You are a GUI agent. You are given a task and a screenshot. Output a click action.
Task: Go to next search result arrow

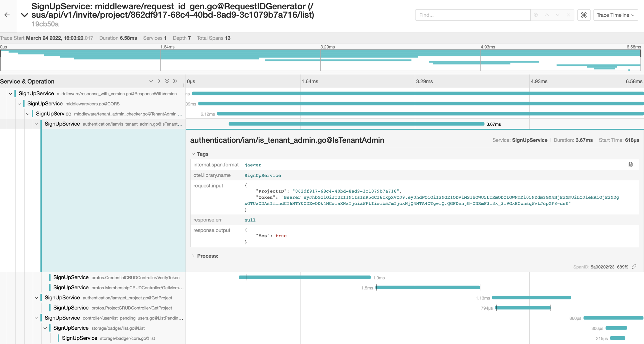pos(558,15)
